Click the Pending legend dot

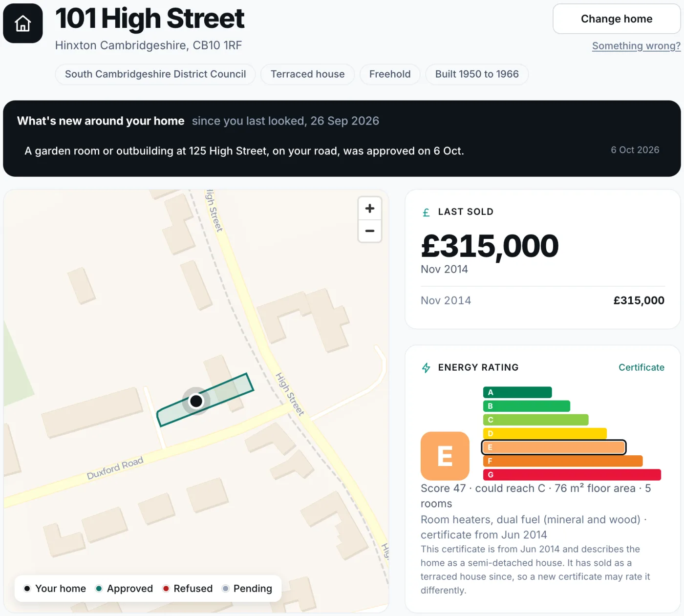pyautogui.click(x=226, y=589)
